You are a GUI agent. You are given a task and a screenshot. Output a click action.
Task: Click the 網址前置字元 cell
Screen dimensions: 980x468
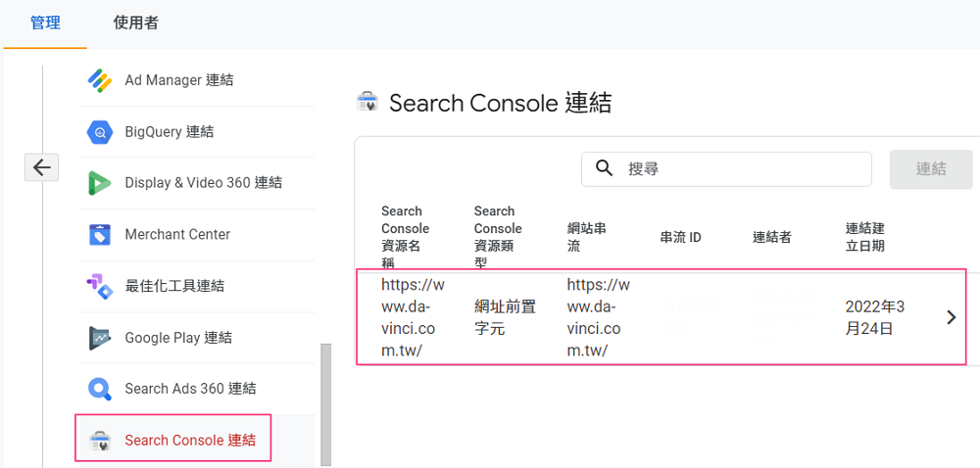(x=505, y=317)
